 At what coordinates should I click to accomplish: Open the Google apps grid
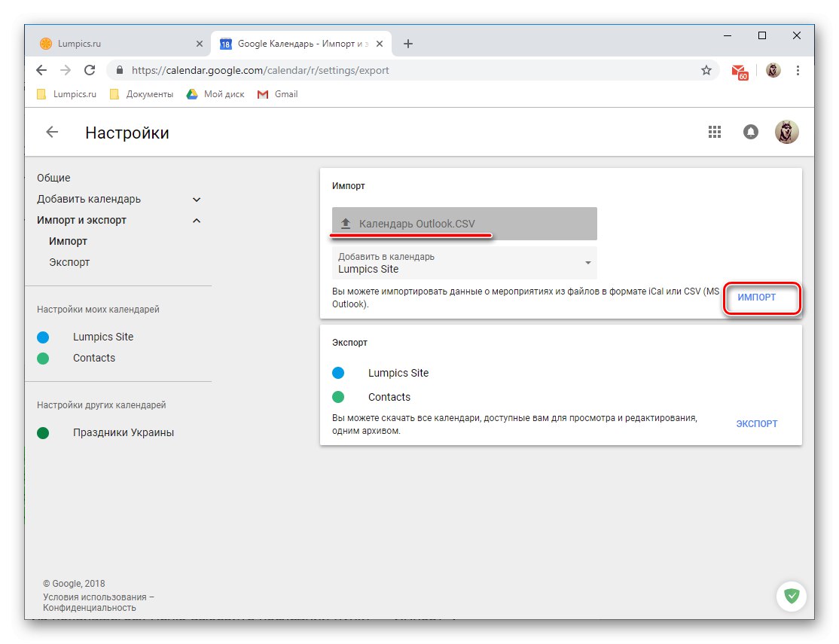coord(714,131)
